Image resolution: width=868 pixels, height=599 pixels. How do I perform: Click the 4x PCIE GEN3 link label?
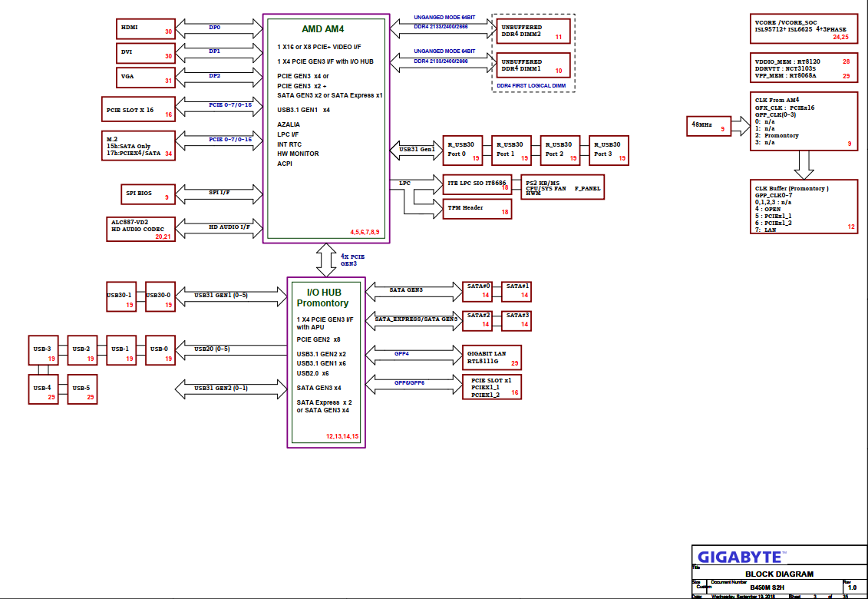click(x=352, y=260)
